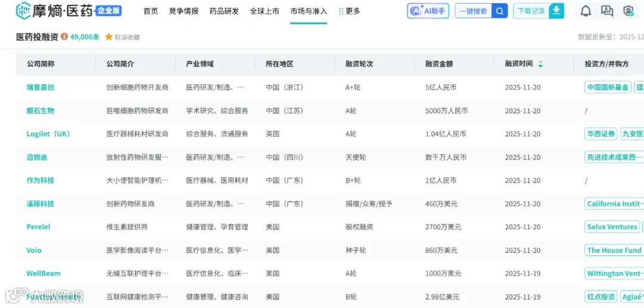Open company 瑞普晨创
The image size is (644, 308).
(41, 87)
